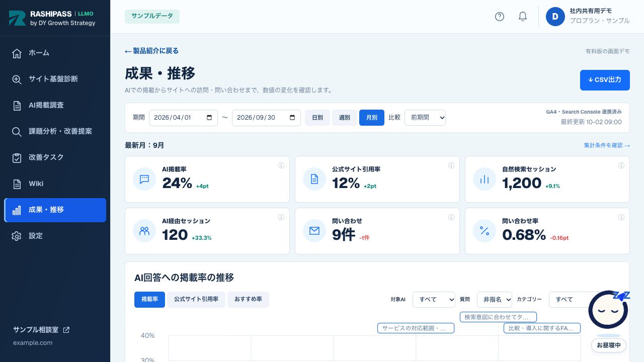Open 改善タスク in sidebar

coord(55,157)
